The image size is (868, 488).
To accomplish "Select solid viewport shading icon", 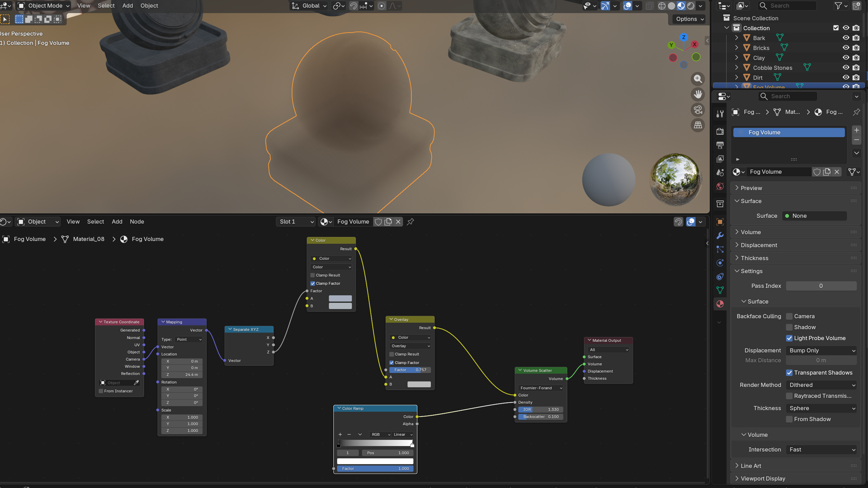I will point(671,6).
